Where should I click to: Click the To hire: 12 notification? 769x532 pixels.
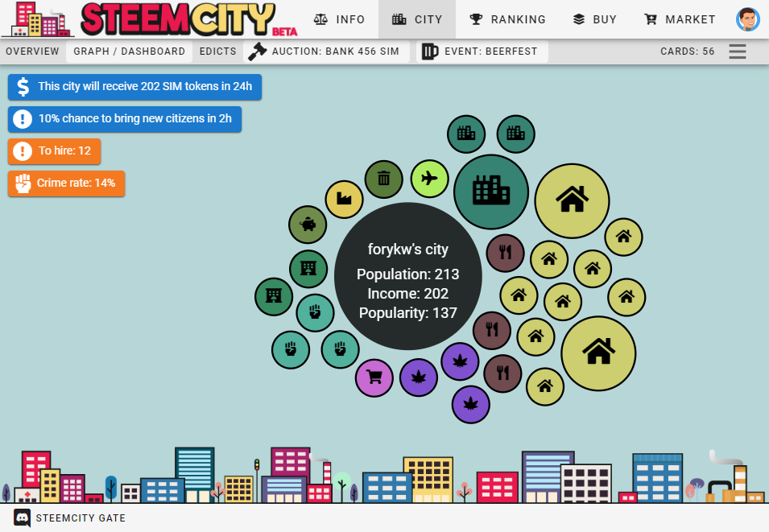tap(55, 151)
